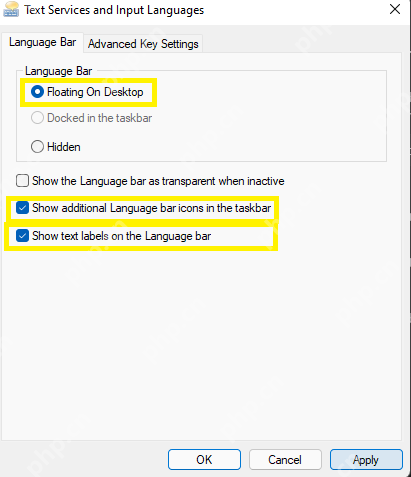Image resolution: width=411 pixels, height=477 pixels.
Task: Switch to the Advanced Key Settings tab
Action: 143,44
